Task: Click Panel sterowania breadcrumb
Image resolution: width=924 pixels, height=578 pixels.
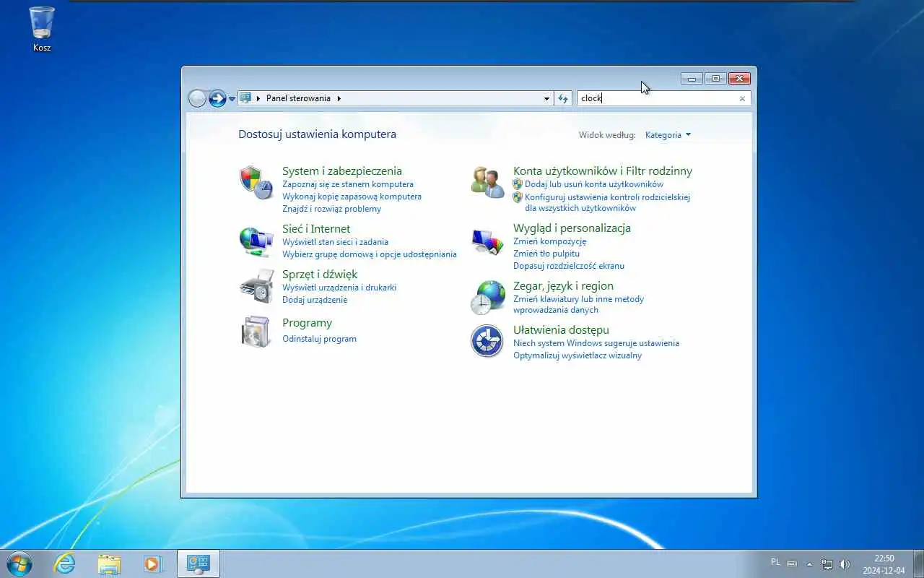Action: [298, 98]
